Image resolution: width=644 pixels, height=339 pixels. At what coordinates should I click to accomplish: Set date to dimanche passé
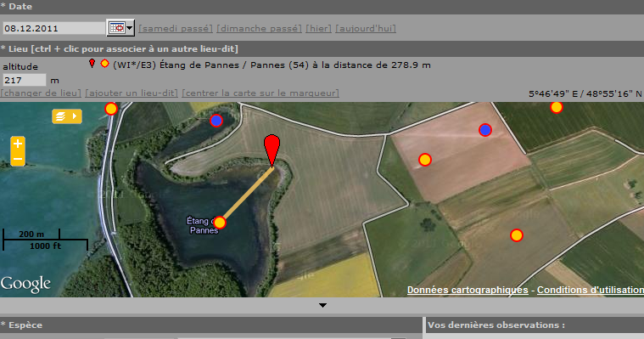[x=259, y=28]
